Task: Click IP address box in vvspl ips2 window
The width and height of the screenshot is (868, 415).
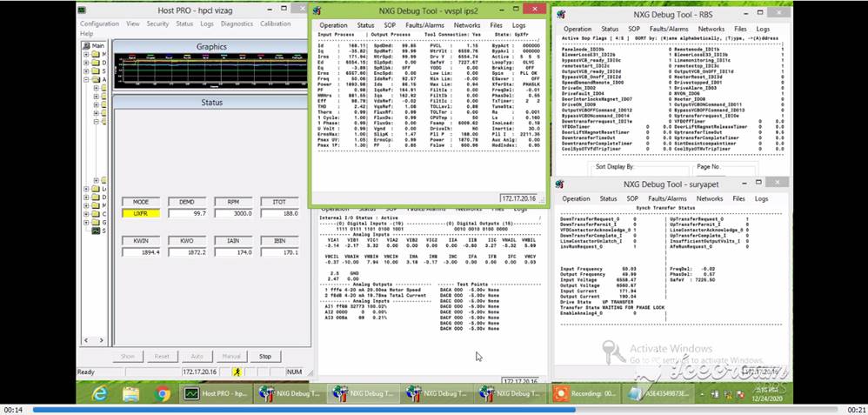Action: tap(518, 198)
